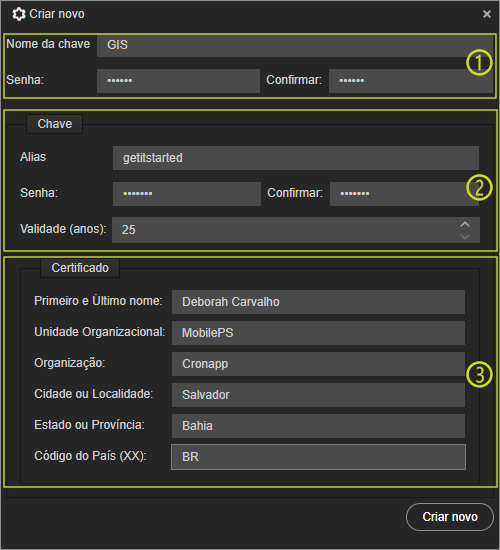Screen dimensions: 500x550
Task: Click the Criar novo button
Action: pos(450,517)
